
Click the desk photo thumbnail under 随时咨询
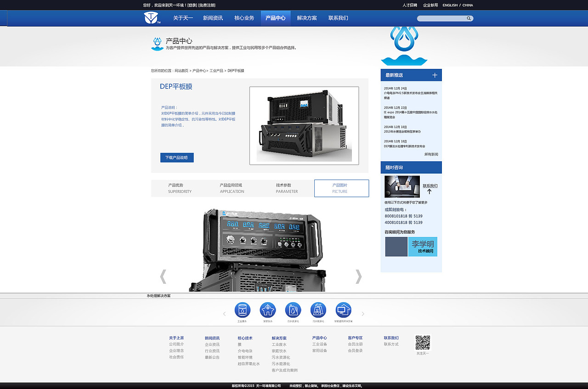coord(402,186)
